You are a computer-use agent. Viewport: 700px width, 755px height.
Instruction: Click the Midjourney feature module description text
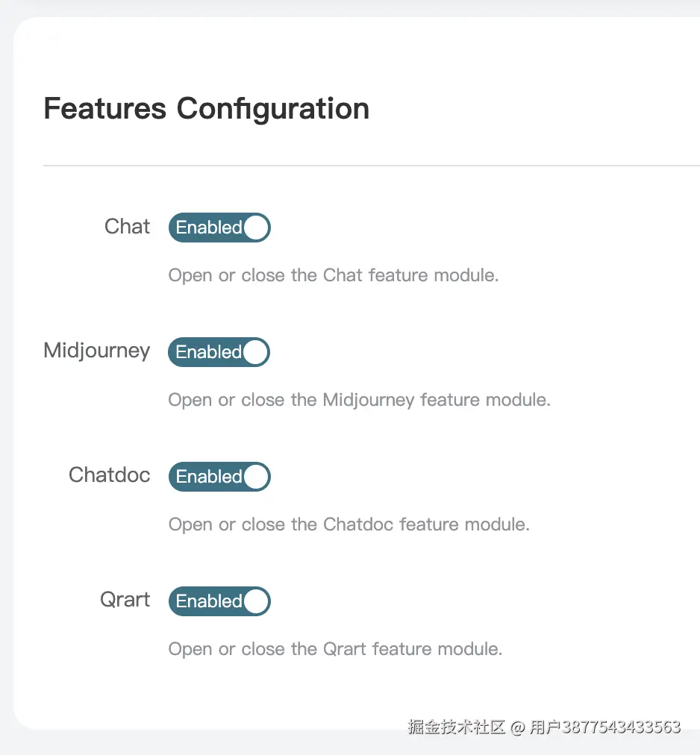(359, 400)
